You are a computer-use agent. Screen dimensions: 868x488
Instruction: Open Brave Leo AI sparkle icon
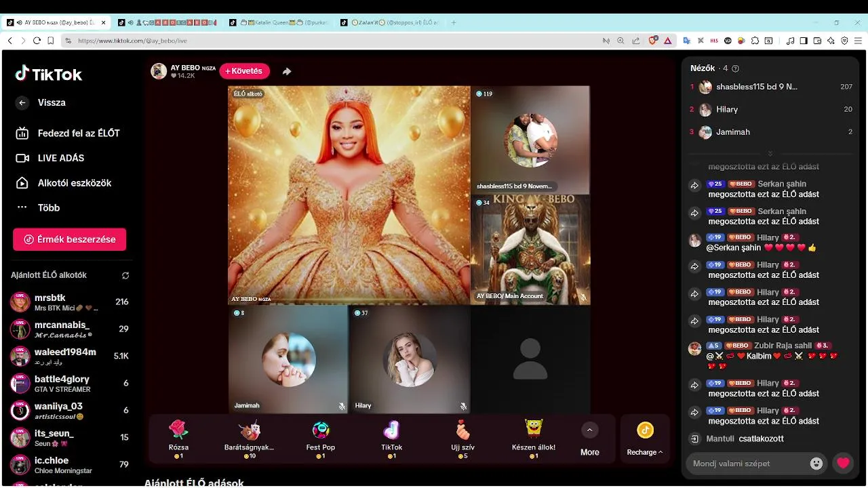point(831,41)
